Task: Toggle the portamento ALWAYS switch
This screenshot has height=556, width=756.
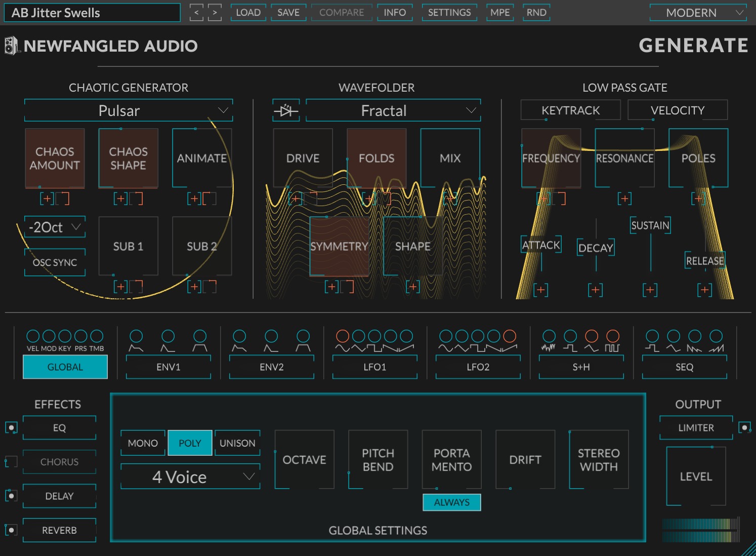Action: pos(452,502)
